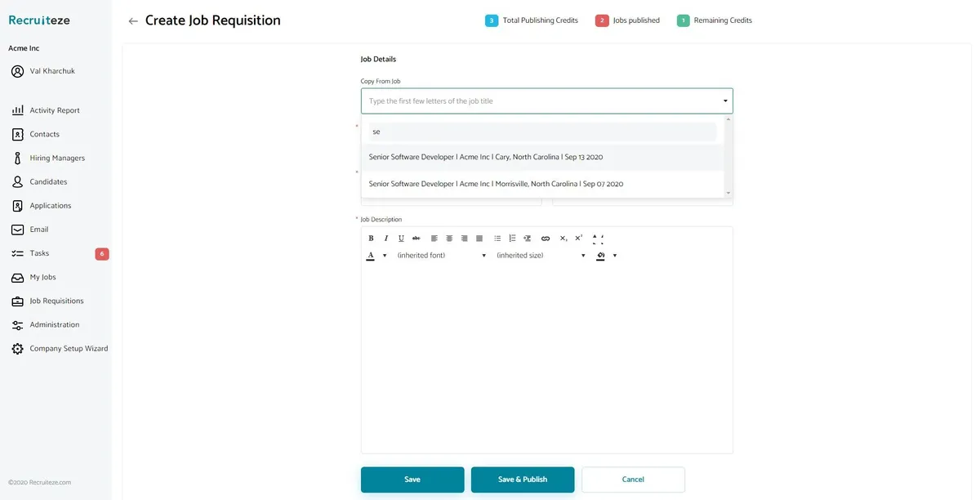Click the dropdown list scrollbar

click(728, 156)
